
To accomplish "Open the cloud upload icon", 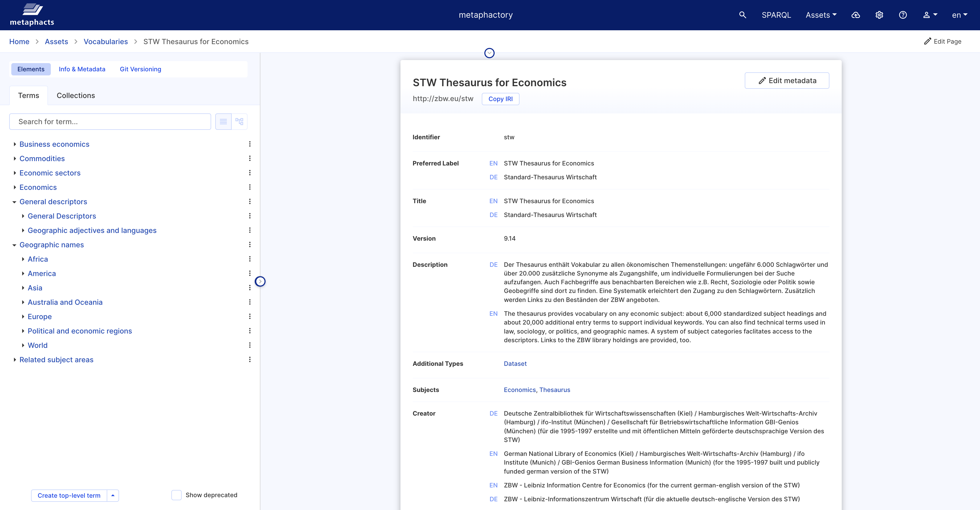I will coord(856,15).
